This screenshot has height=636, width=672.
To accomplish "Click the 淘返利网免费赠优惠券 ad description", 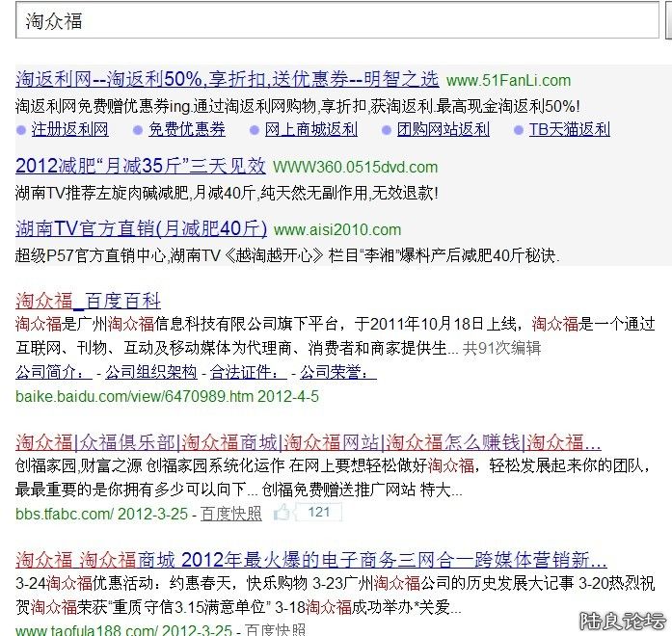I will pos(298,106).
